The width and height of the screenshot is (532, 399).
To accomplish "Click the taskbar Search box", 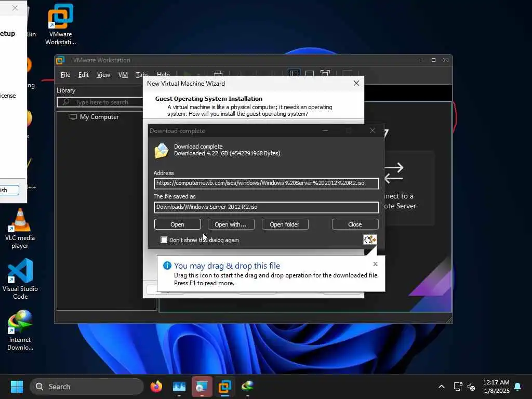I will (x=87, y=387).
